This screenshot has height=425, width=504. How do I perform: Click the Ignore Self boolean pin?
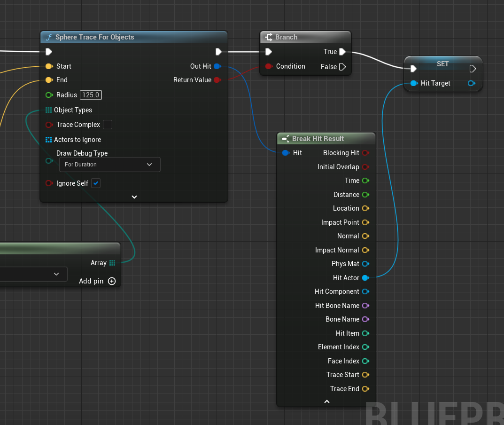coord(49,183)
